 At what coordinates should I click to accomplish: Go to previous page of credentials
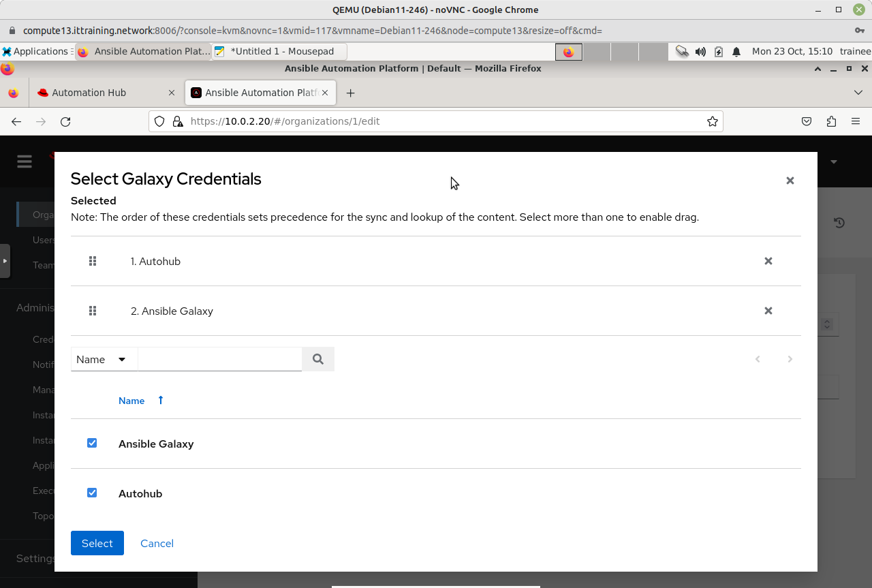pyautogui.click(x=758, y=359)
